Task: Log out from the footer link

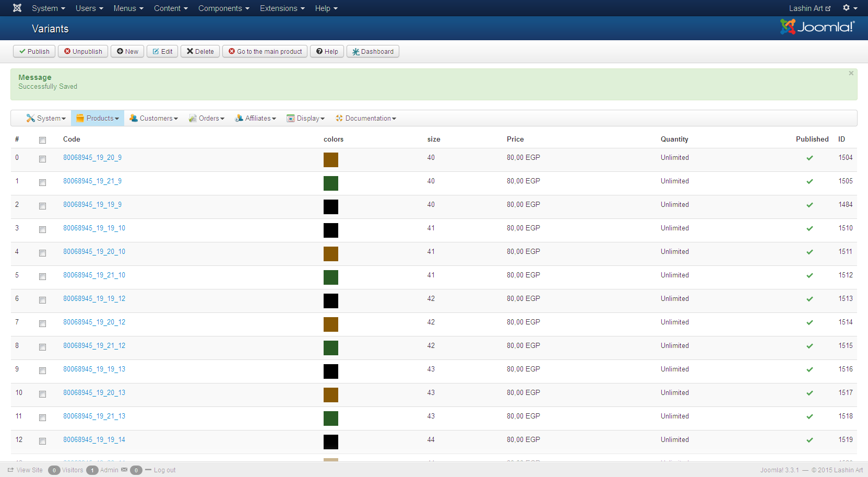Action: (161, 470)
